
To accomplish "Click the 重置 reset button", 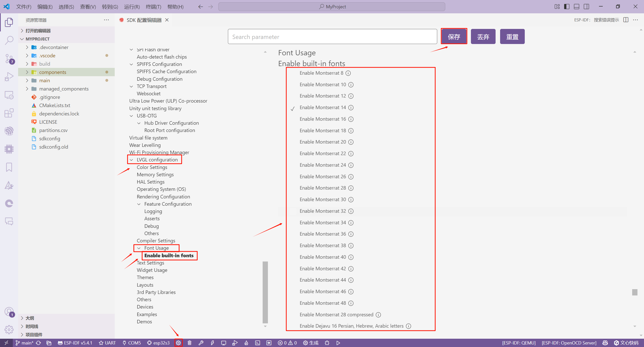I will [512, 37].
